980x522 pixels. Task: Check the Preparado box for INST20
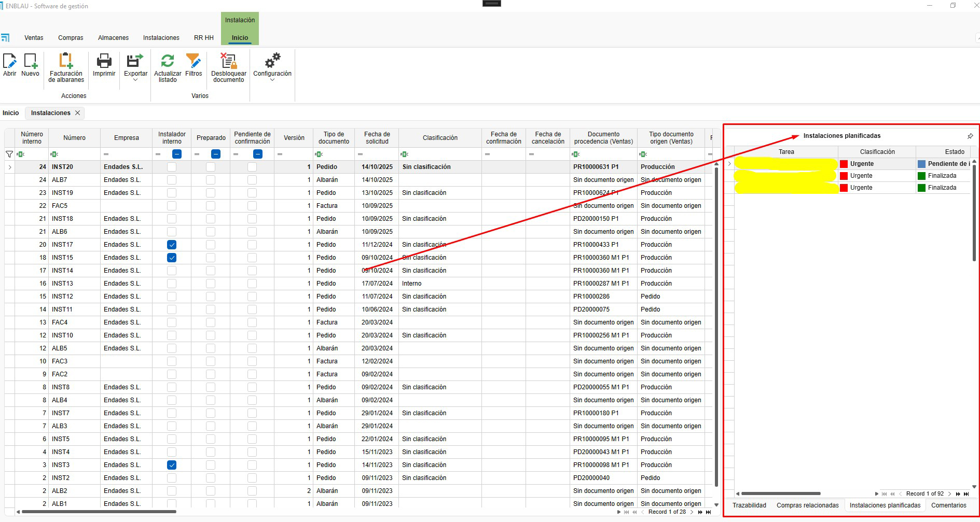pos(211,167)
